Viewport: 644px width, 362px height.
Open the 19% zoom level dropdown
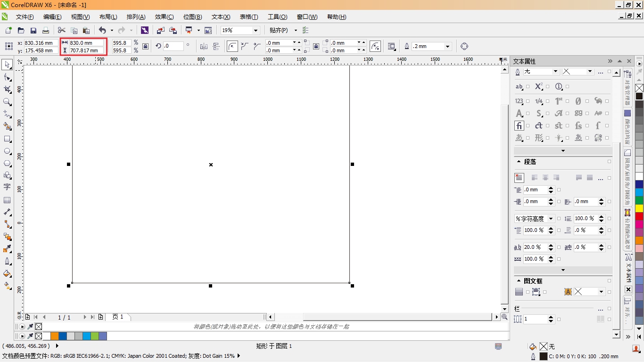point(256,30)
